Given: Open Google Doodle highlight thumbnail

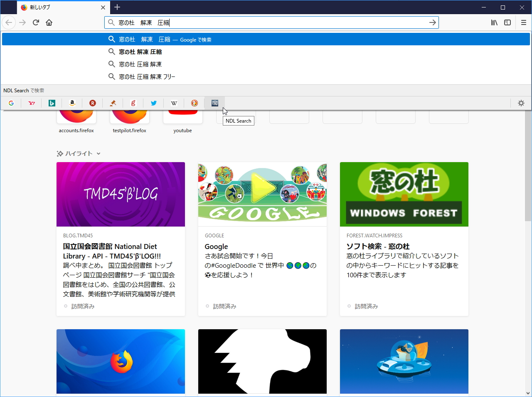Looking at the screenshot, I should coord(262,194).
